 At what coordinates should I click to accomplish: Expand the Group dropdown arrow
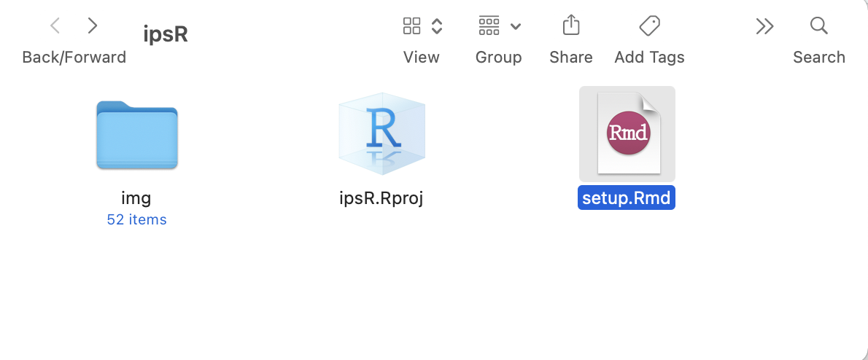click(516, 27)
